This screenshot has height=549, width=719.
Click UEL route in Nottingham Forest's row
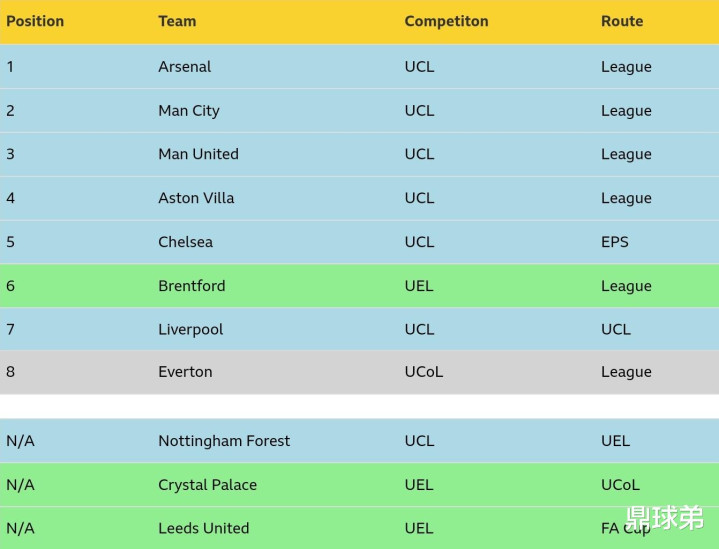pos(615,441)
